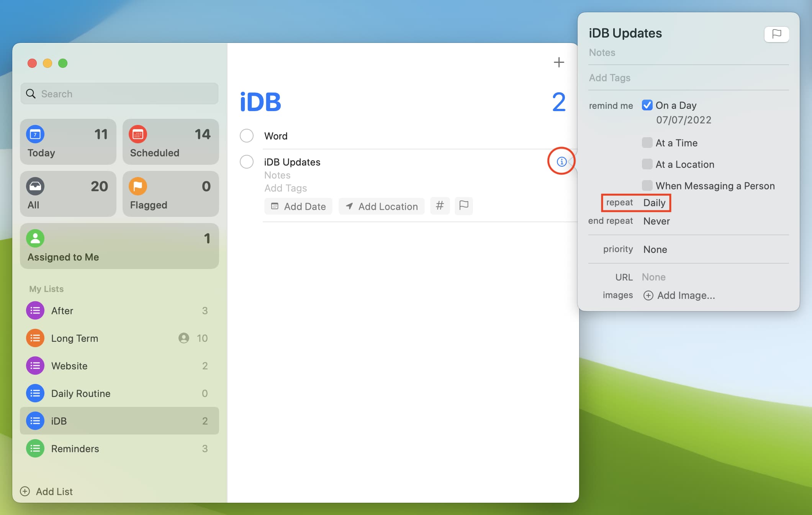Image resolution: width=812 pixels, height=515 pixels.
Task: Open the repeat Daily dropdown
Action: point(655,203)
